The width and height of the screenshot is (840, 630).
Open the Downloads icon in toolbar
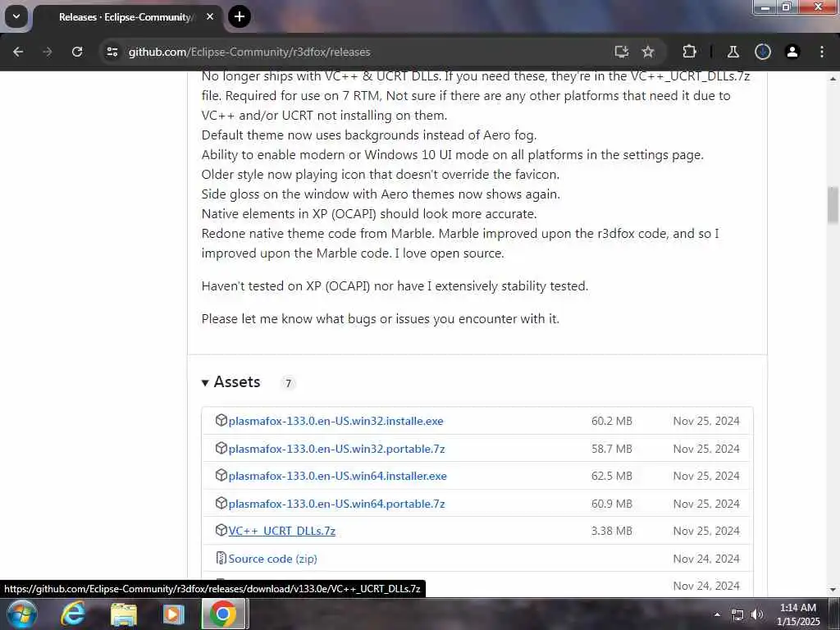point(763,52)
